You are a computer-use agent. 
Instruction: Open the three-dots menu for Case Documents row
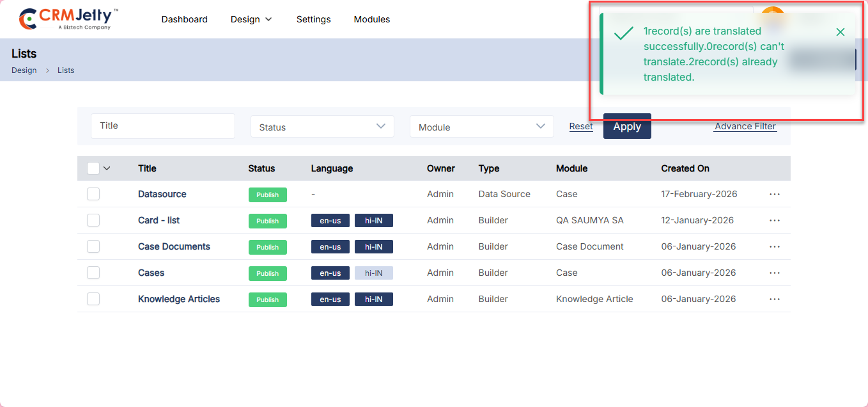click(775, 247)
